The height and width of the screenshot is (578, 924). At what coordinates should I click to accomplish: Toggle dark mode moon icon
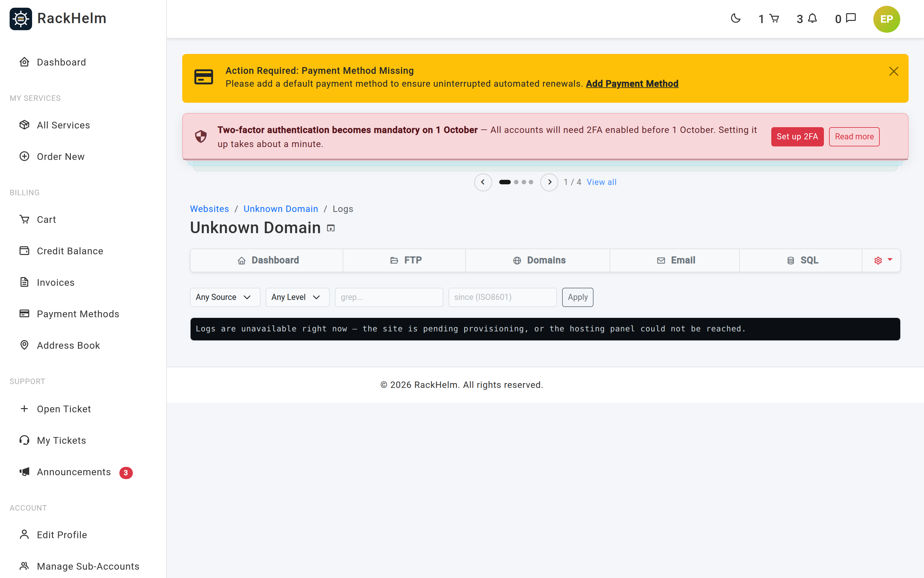click(x=735, y=18)
